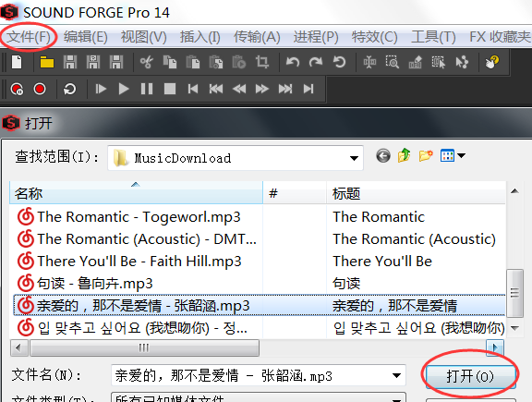Click the 打开(O) button
532x402 pixels.
(470, 376)
